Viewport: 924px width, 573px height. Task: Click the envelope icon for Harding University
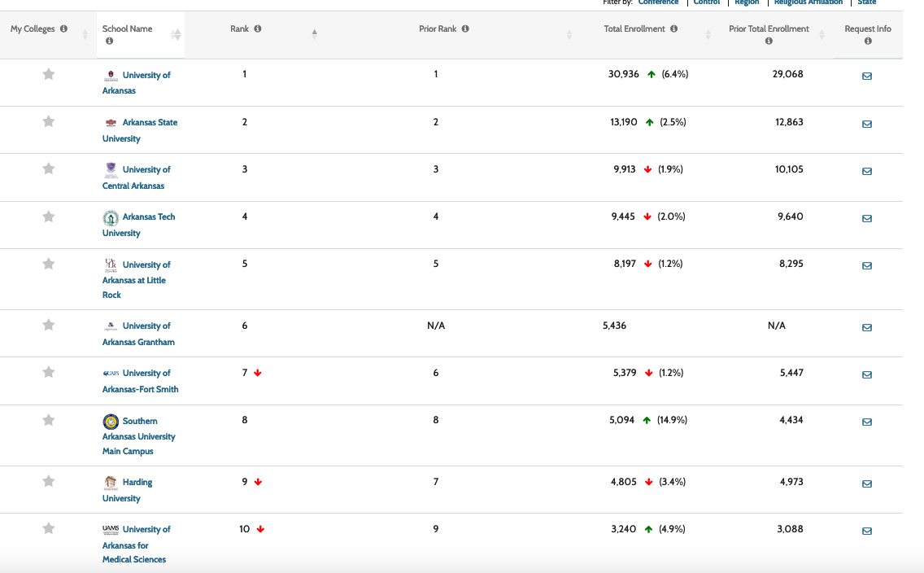click(x=866, y=483)
